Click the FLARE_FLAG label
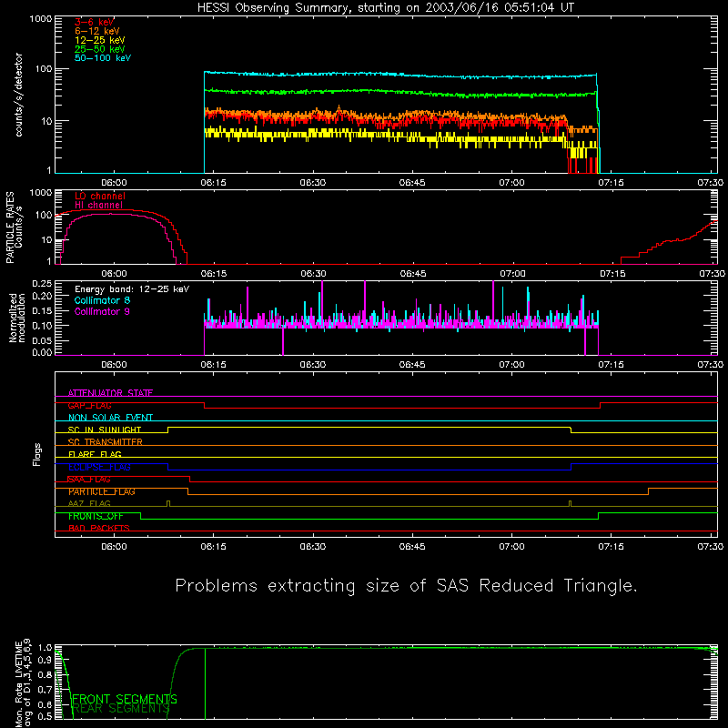Image resolution: width=728 pixels, height=728 pixels. pyautogui.click(x=95, y=454)
